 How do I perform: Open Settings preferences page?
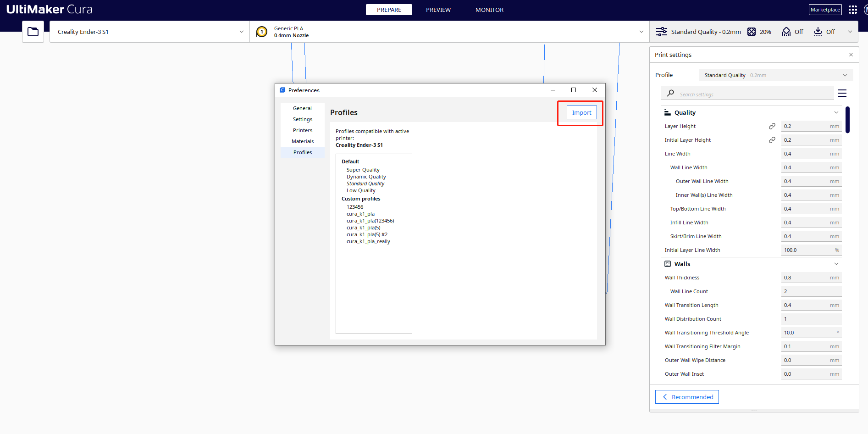point(303,119)
